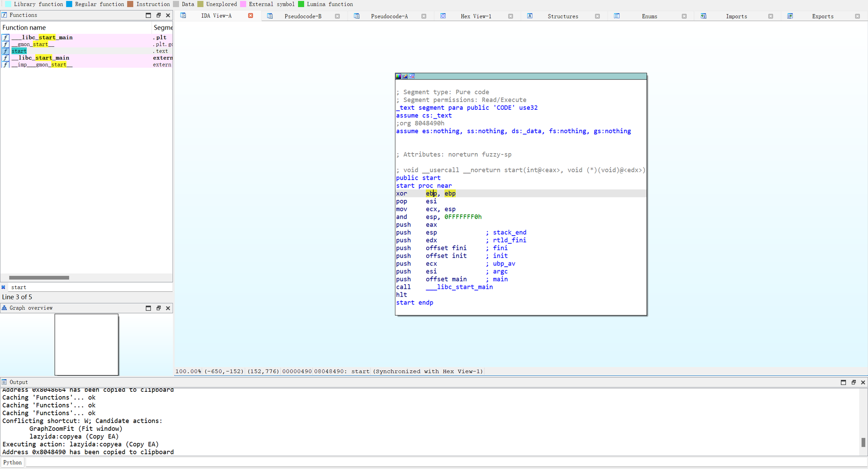Image resolution: width=868 pixels, height=469 pixels.
Task: Open the Enums panel
Action: pyautogui.click(x=648, y=16)
